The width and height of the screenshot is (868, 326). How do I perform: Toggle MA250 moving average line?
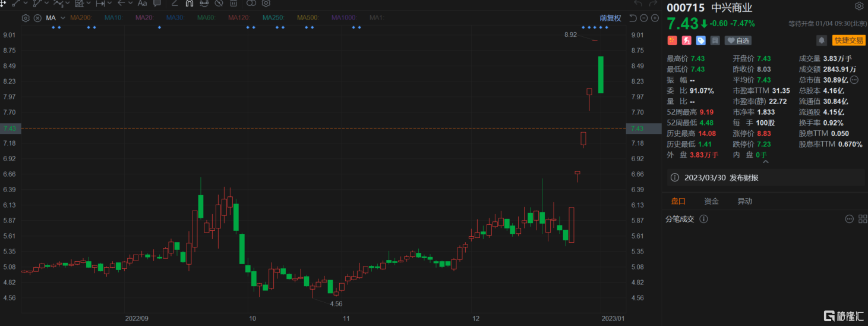tap(273, 18)
